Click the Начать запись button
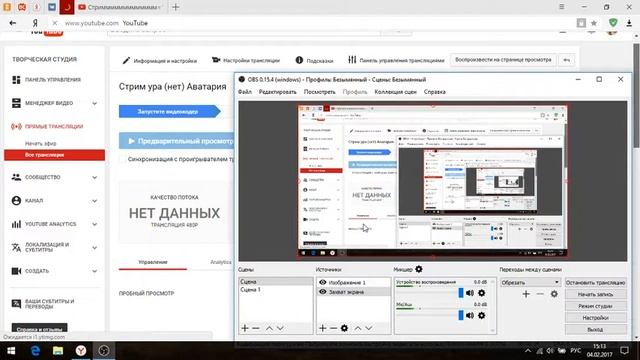The width and height of the screenshot is (640, 360). [596, 294]
